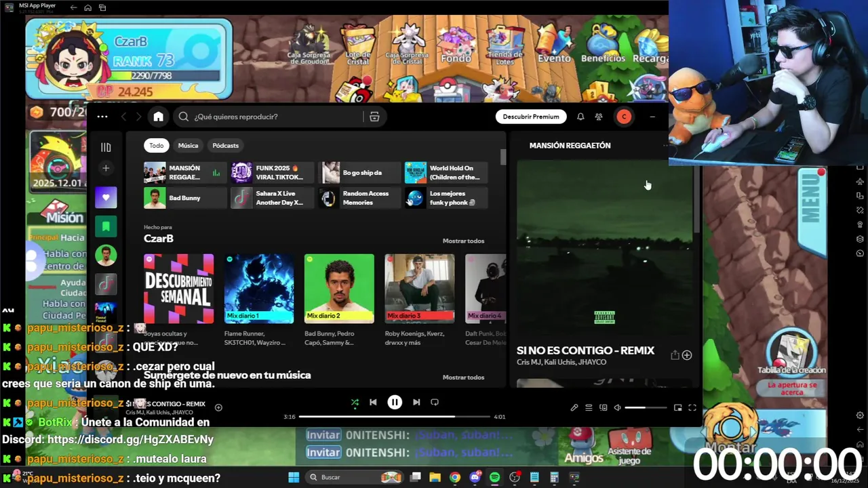The width and height of the screenshot is (868, 488).
Task: Skip to the next track
Action: (x=416, y=402)
